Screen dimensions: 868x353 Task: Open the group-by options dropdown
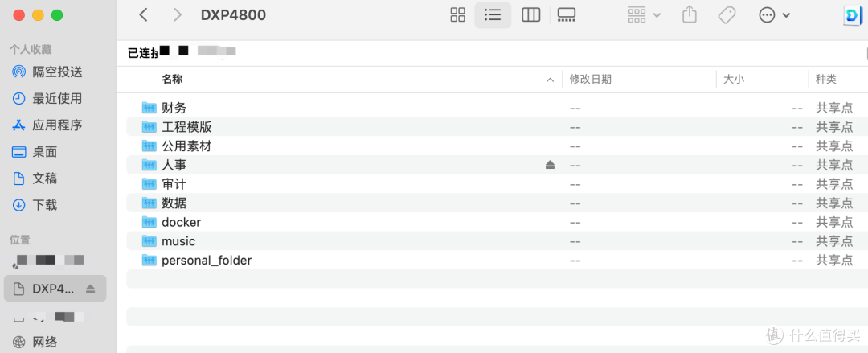tap(645, 15)
